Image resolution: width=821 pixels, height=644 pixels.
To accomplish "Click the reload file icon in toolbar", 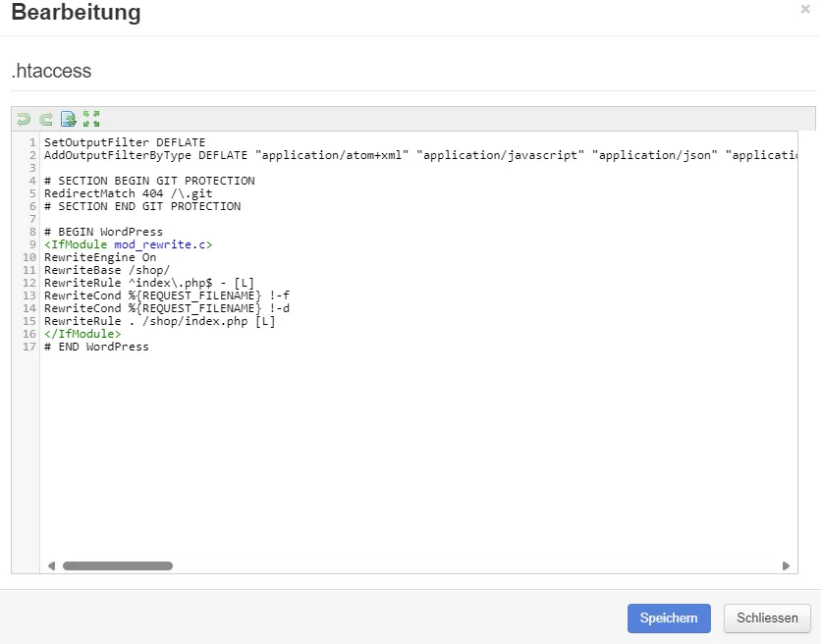I will click(69, 119).
